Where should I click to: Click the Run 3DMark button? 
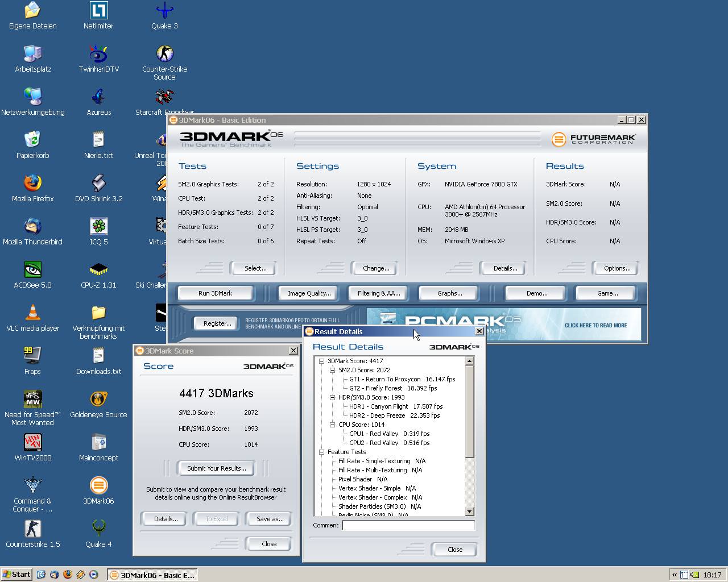coord(215,293)
